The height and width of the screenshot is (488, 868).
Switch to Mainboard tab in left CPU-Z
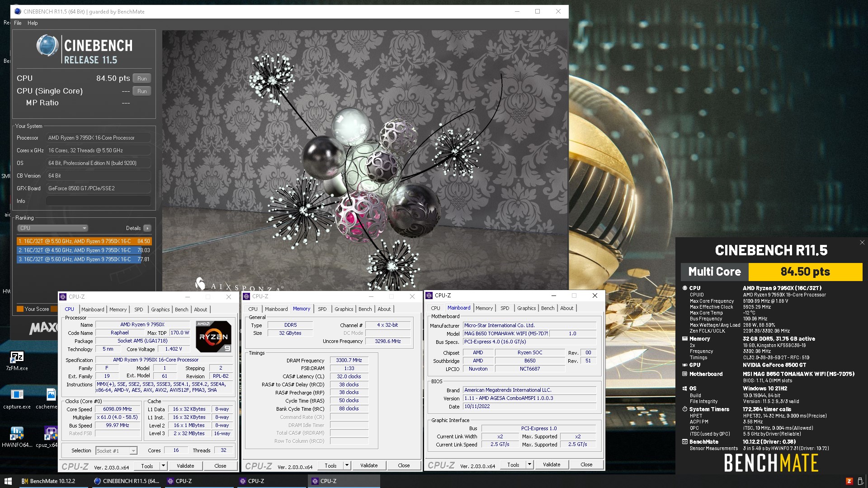(x=93, y=310)
